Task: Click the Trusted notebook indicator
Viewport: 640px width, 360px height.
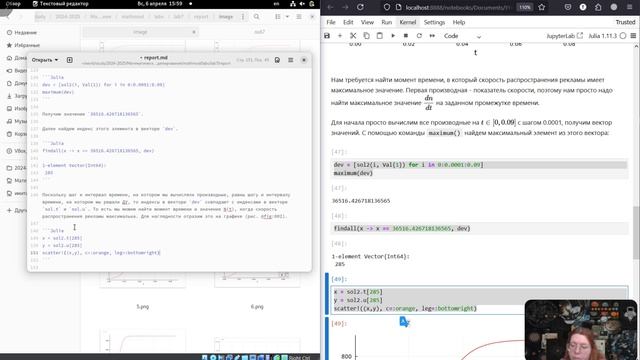Action: point(625,22)
